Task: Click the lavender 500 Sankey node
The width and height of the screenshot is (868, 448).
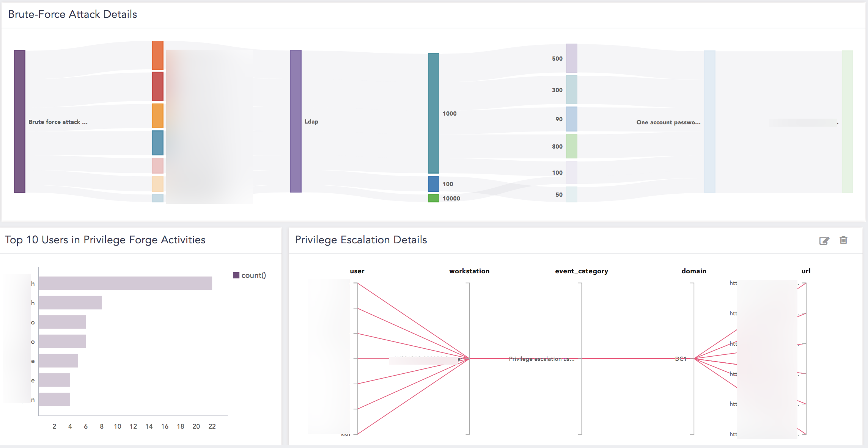Action: click(571, 58)
